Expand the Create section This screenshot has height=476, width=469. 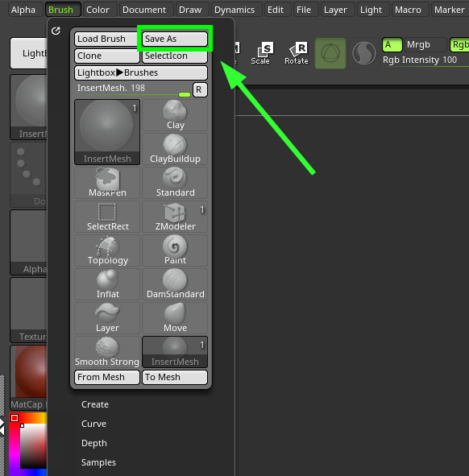tap(95, 404)
